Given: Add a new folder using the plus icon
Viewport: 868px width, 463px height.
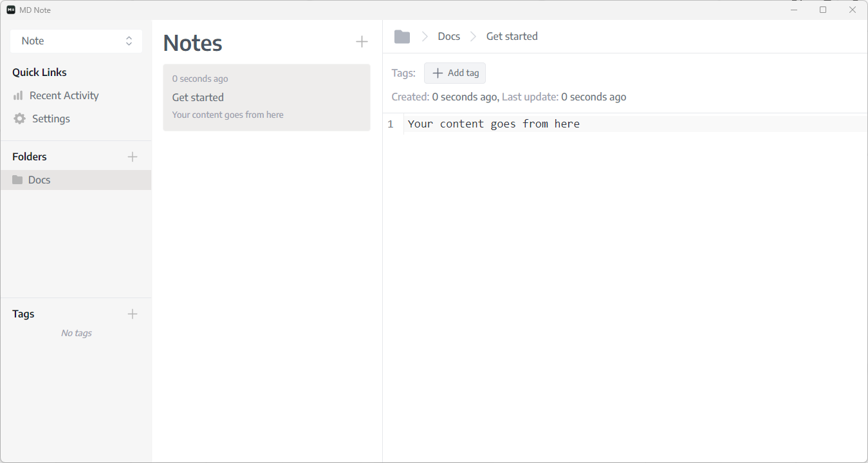Looking at the screenshot, I should coord(133,156).
